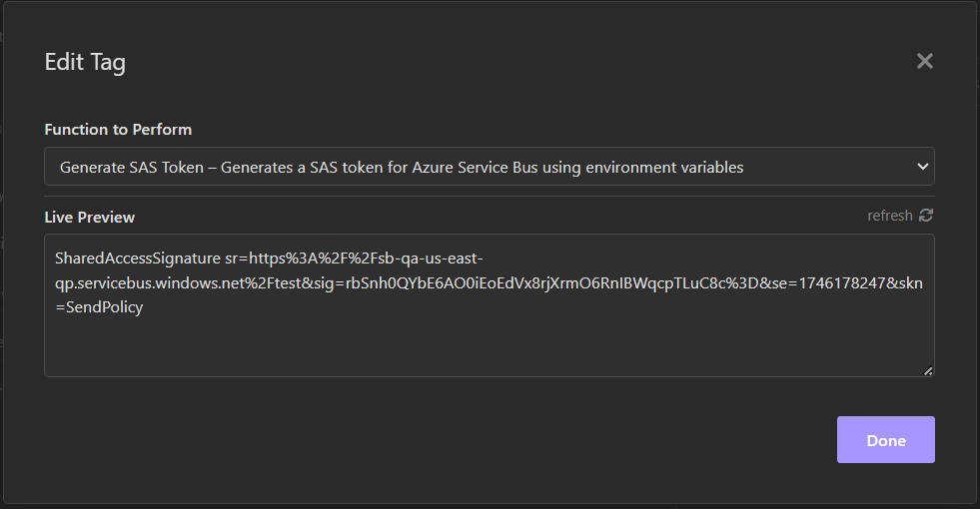Click the se=1746178247 expiry value

point(834,283)
